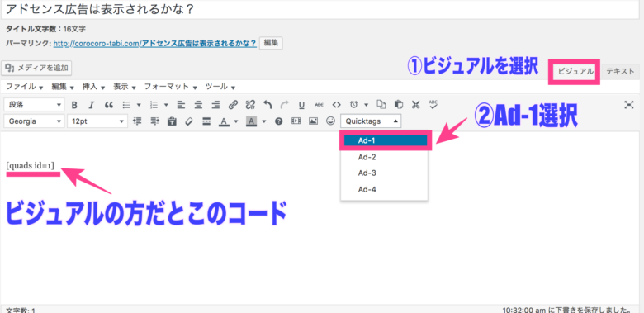Open the corocoro-tabi.com permalink
The image size is (644, 313).
click(155, 43)
